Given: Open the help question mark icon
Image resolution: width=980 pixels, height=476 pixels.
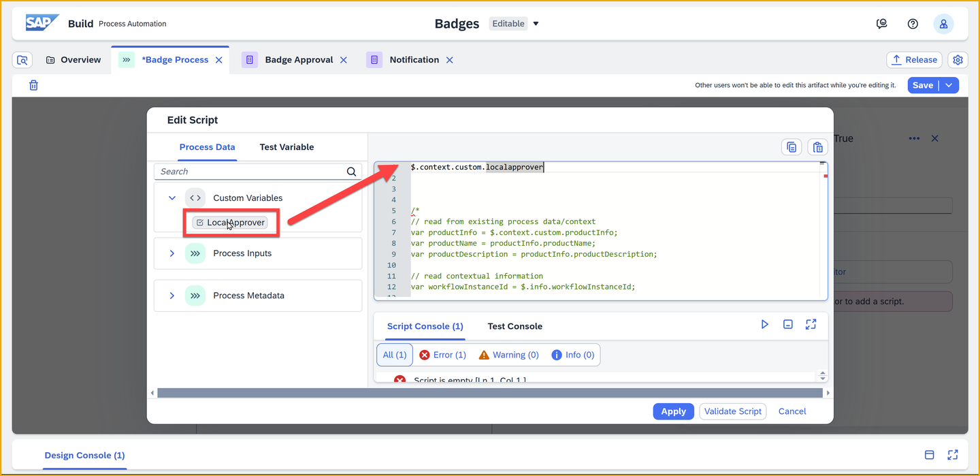Looking at the screenshot, I should [x=913, y=24].
